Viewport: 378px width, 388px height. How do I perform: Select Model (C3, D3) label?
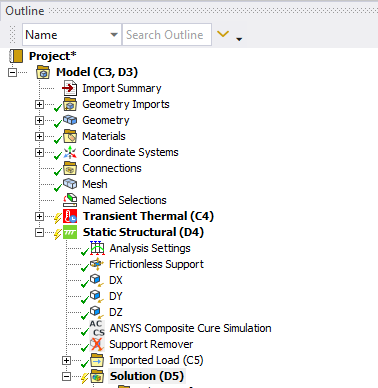[97, 72]
